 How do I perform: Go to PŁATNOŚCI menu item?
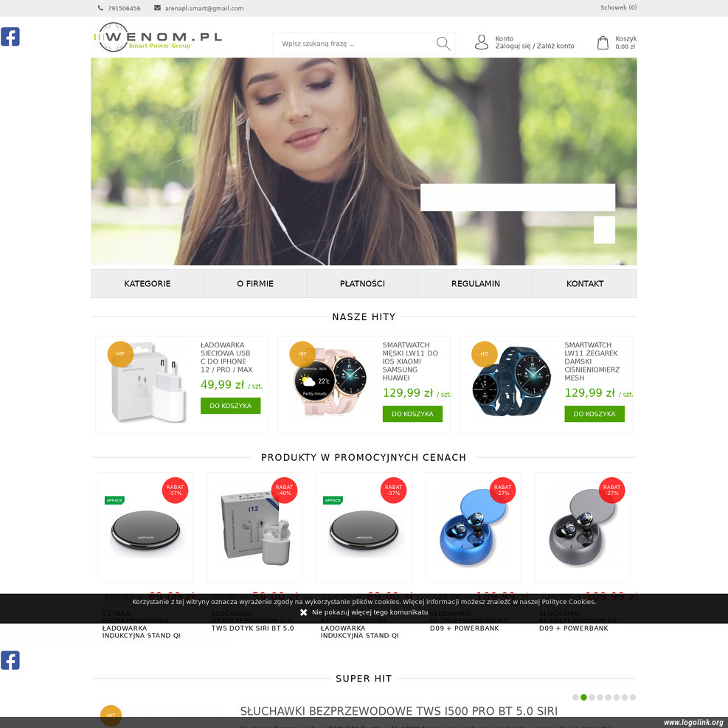[362, 284]
